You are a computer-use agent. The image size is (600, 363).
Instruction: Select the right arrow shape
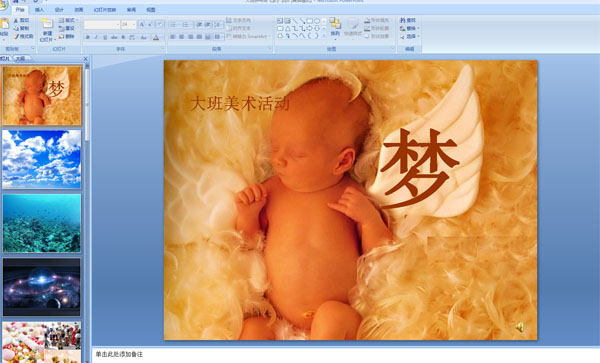(x=310, y=28)
